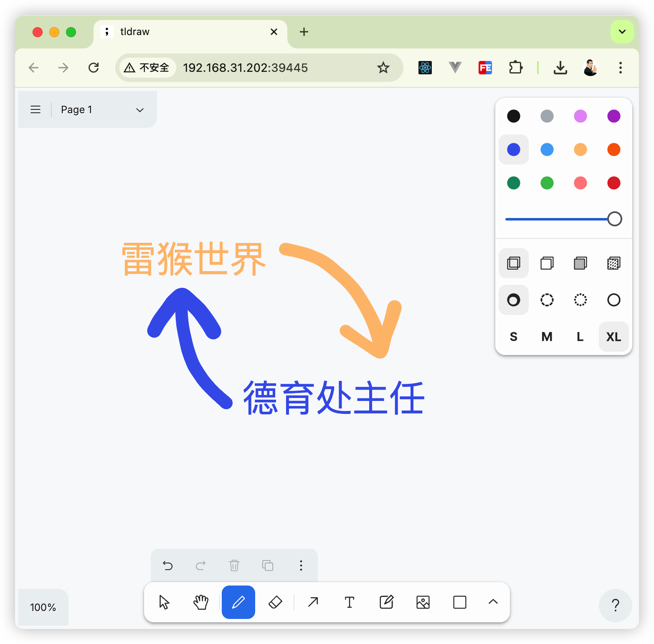Expand more tools with the chevron
Image resolution: width=654 pixels, height=644 pixels.
click(493, 602)
